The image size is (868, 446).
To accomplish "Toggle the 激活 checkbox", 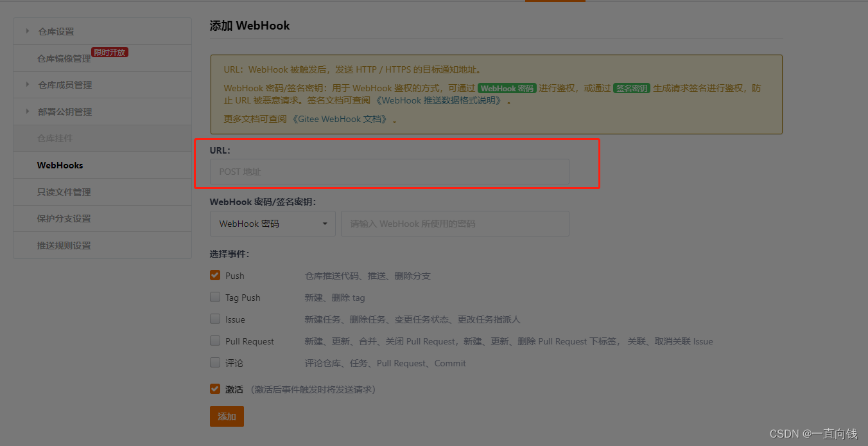I will point(215,389).
